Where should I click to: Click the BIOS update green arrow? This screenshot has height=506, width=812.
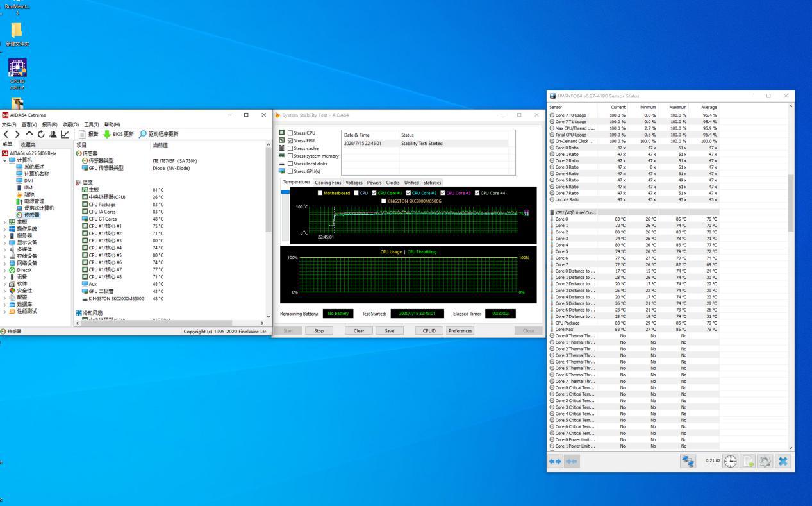(107, 134)
